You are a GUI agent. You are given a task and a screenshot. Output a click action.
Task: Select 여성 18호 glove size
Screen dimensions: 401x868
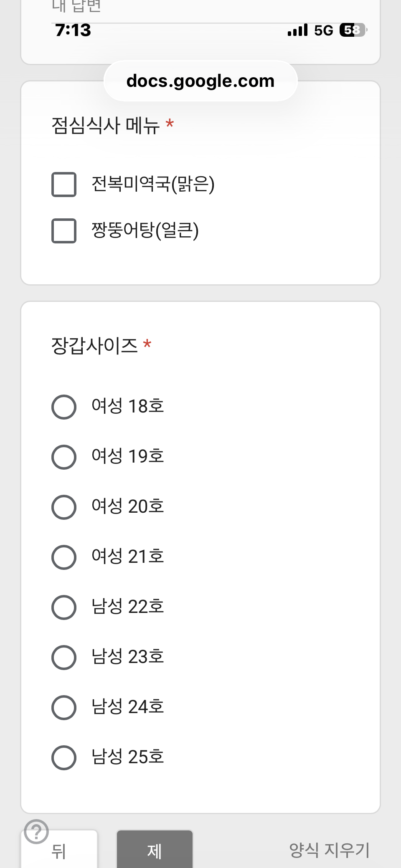pyautogui.click(x=64, y=407)
